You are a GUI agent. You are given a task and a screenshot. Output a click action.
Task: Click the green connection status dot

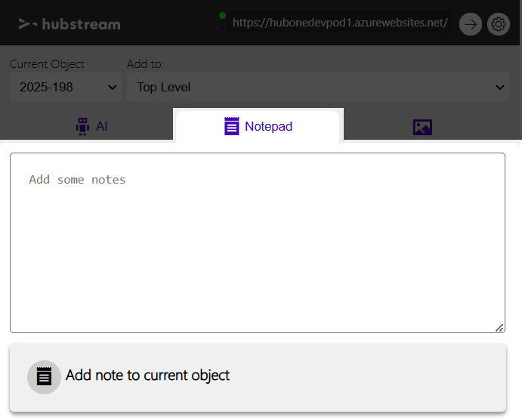pos(223,15)
